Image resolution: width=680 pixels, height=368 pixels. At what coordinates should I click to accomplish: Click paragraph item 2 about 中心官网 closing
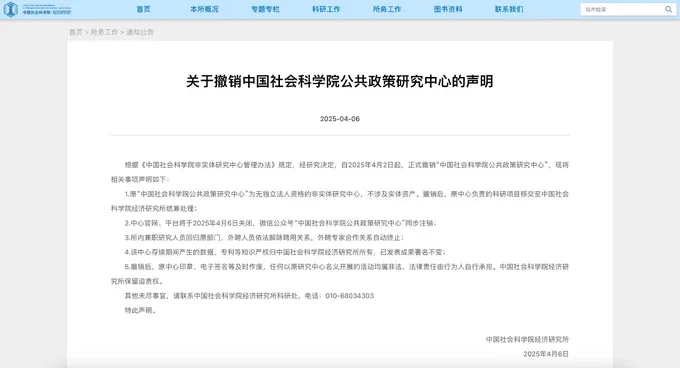pyautogui.click(x=281, y=223)
